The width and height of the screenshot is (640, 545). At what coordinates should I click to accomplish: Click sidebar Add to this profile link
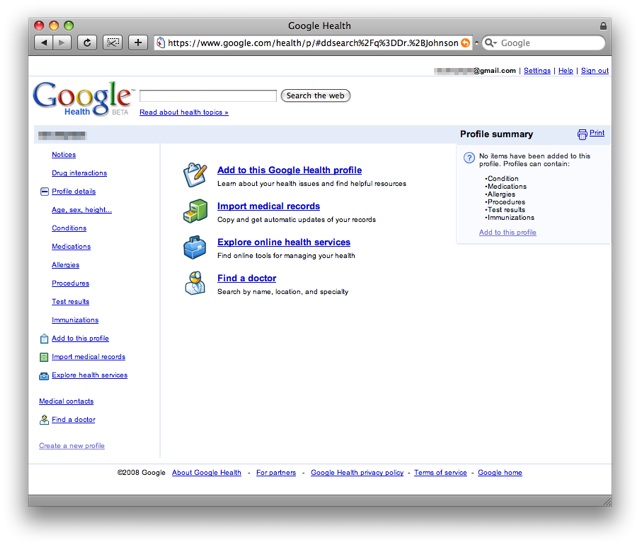(80, 338)
